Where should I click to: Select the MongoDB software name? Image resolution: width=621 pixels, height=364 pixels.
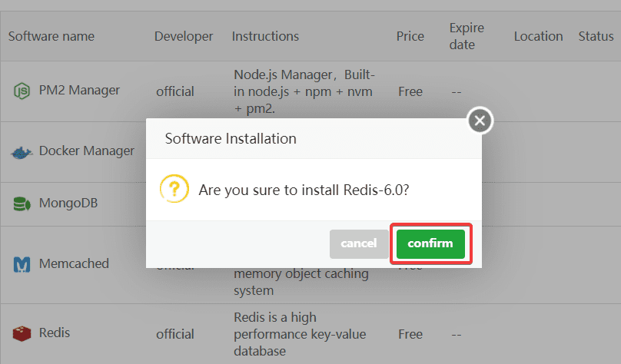pos(68,204)
